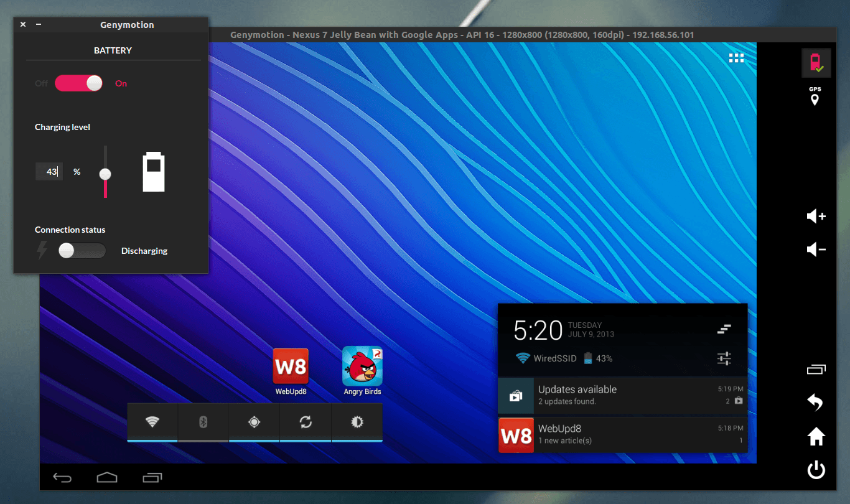The image size is (850, 504).
Task: Open the Android app drawer grid
Action: pos(737,58)
